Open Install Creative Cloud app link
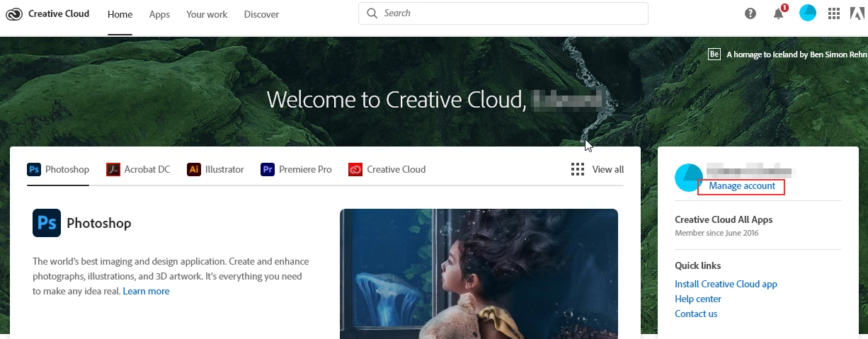This screenshot has height=339, width=868. click(x=726, y=284)
